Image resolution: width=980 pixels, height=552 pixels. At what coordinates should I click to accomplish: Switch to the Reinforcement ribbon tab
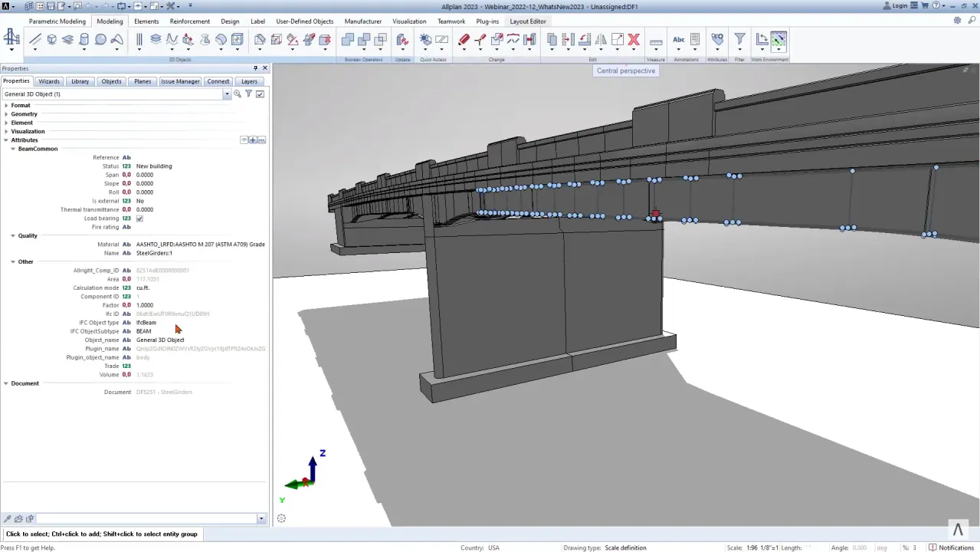(189, 21)
